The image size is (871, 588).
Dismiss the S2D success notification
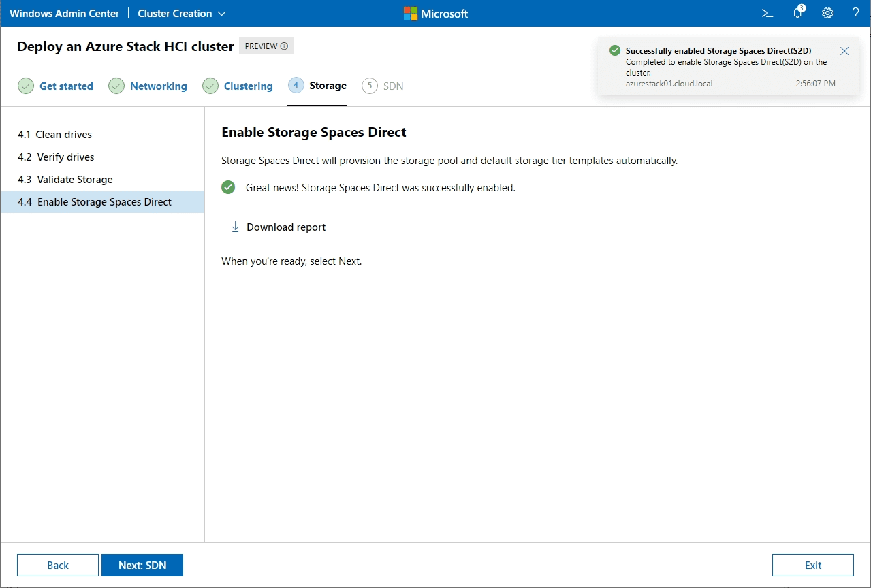[x=844, y=51]
